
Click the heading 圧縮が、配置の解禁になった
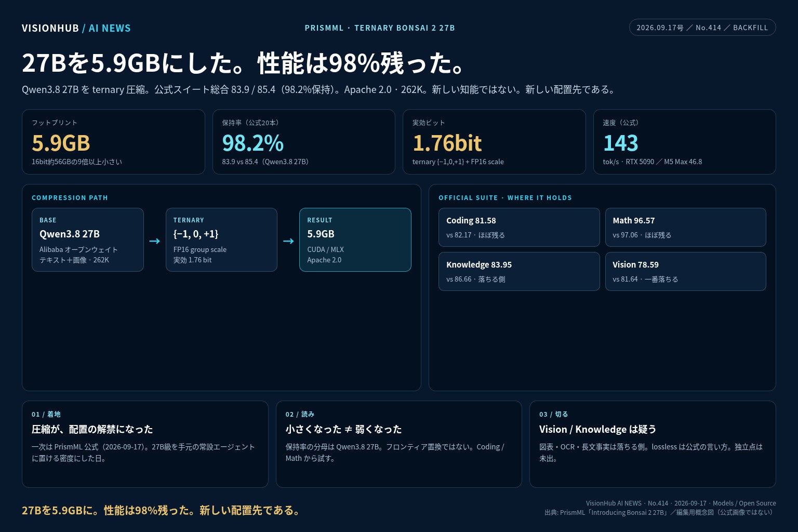tap(92, 429)
